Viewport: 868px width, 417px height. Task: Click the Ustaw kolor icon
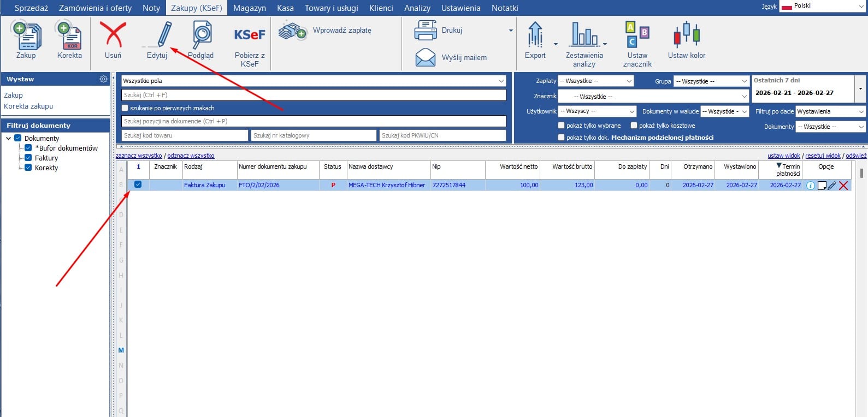(x=686, y=35)
